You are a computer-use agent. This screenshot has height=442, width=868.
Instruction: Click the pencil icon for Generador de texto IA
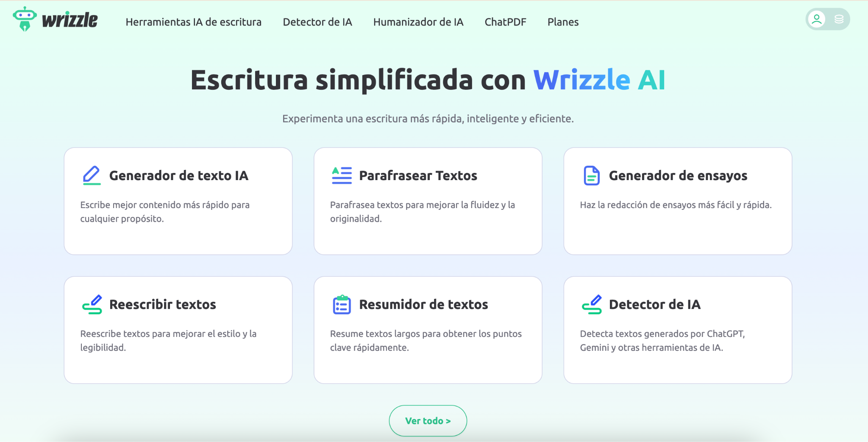coord(92,175)
